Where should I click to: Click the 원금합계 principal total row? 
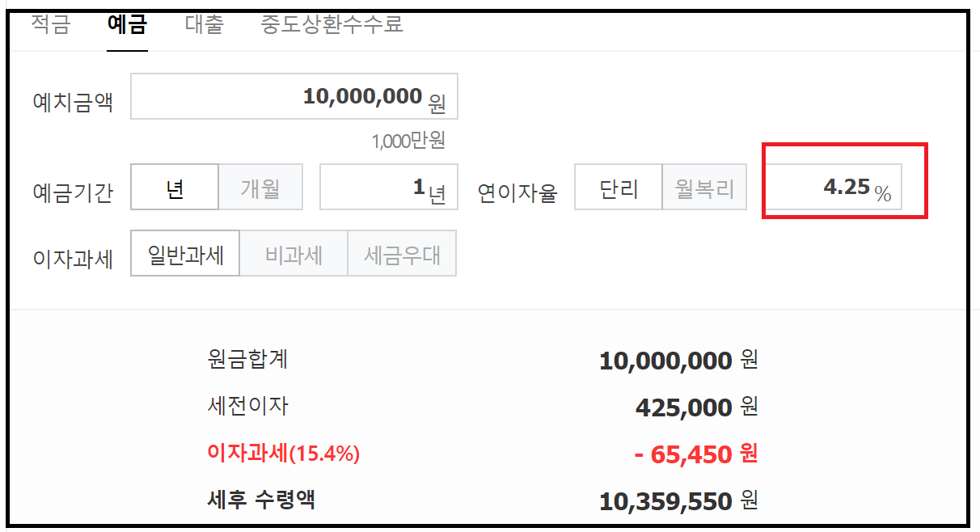[251, 361]
